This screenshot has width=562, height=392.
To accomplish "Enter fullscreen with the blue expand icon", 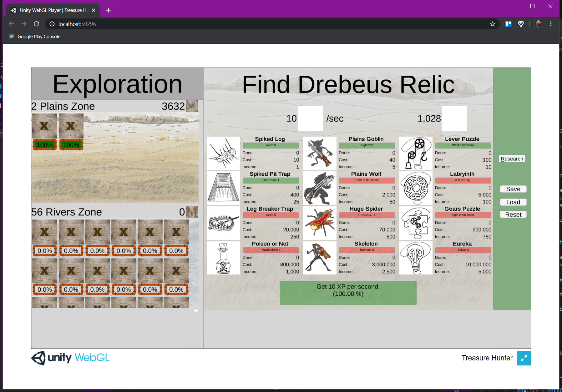I will [524, 358].
